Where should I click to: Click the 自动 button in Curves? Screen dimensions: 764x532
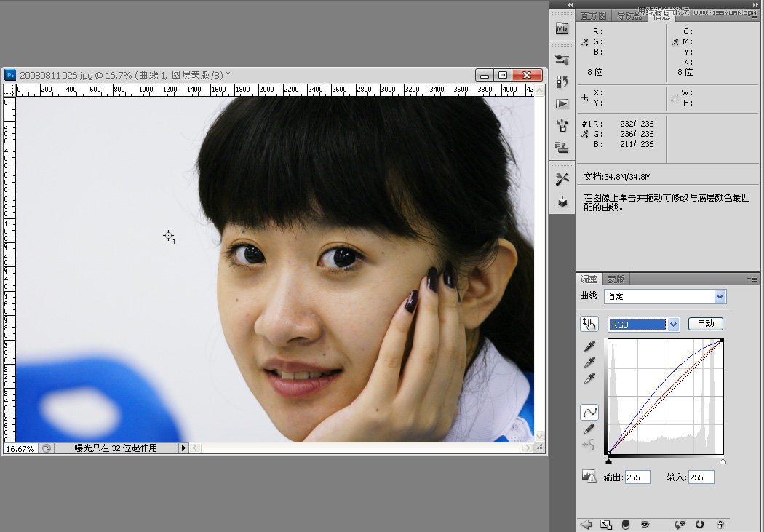pos(704,323)
